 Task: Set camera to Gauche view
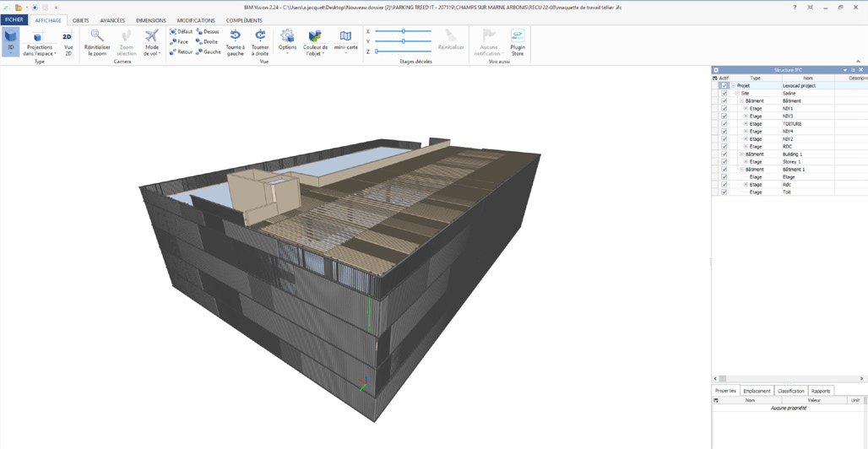click(x=209, y=51)
